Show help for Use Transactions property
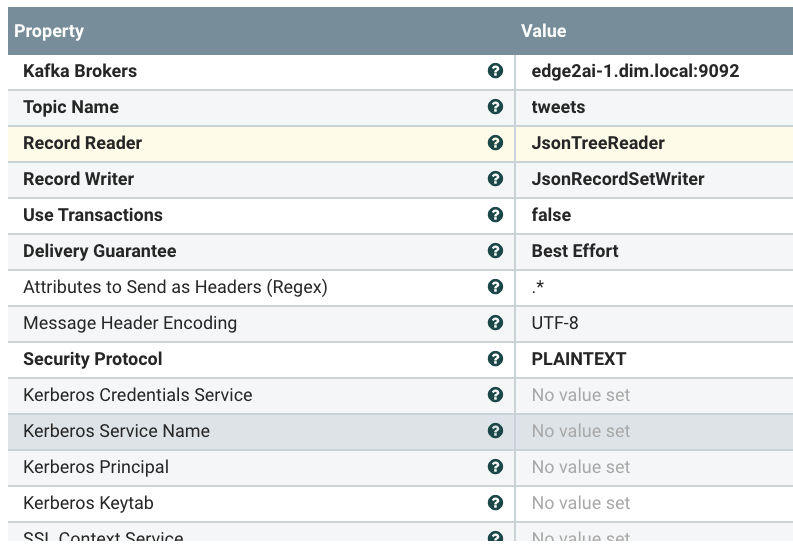Image resolution: width=793 pixels, height=546 pixels. tap(494, 215)
